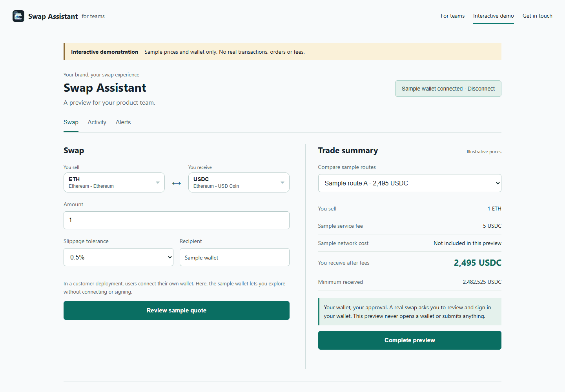Viewport: 565px width, 392px height.
Task: Disconnect the sample wallet
Action: (x=481, y=89)
